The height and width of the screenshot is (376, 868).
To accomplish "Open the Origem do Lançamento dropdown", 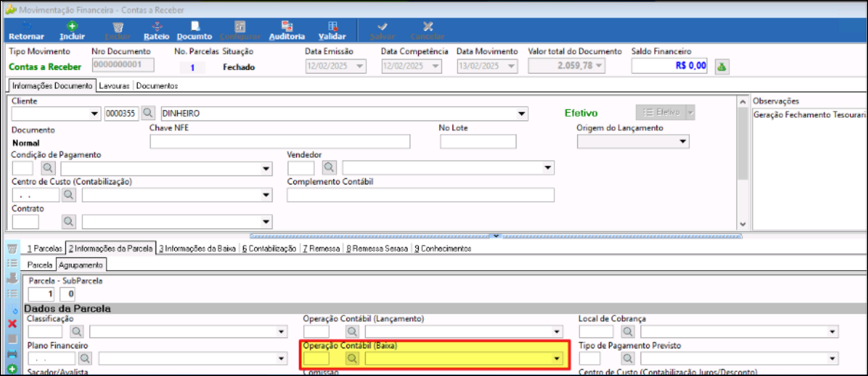I will pos(683,141).
